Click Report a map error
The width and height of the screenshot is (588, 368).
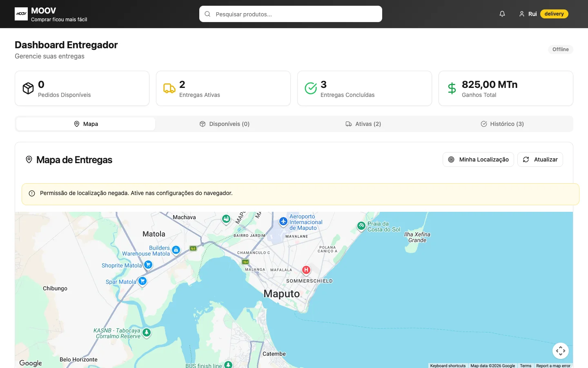point(553,366)
